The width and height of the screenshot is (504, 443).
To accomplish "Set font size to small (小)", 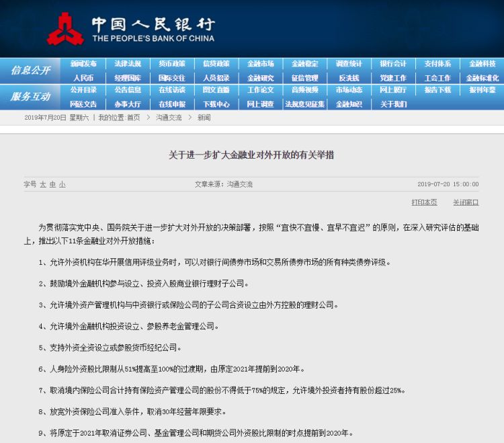I will click(62, 184).
